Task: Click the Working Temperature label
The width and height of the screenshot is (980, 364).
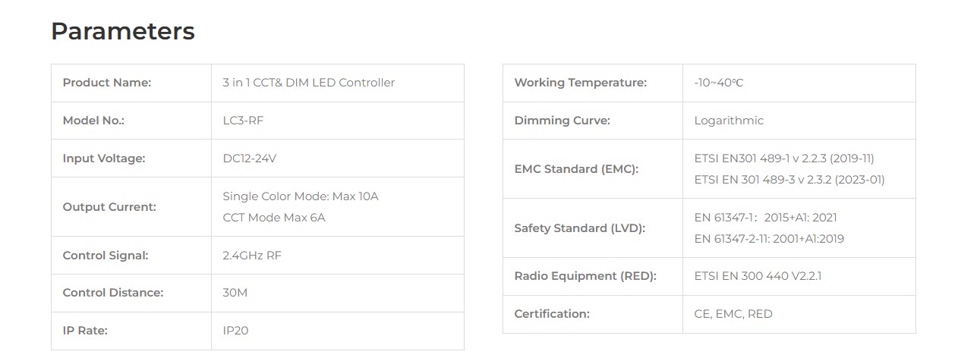Action: 581,83
